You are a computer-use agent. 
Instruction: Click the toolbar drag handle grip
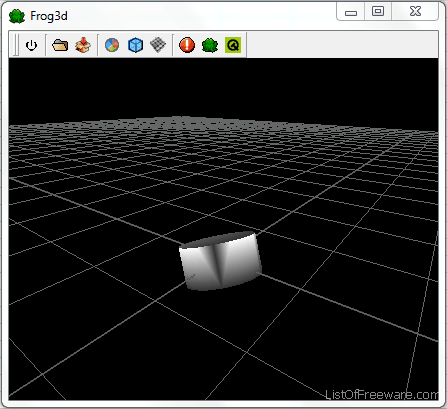click(16, 45)
